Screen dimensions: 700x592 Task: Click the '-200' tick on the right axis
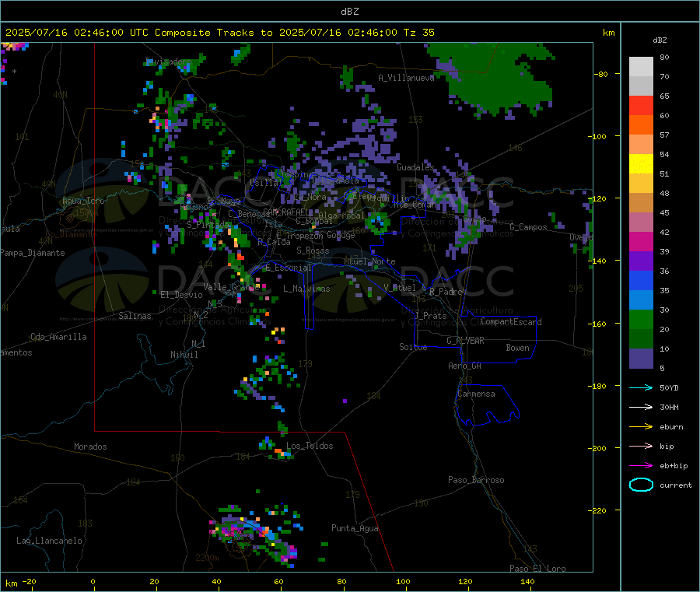tap(597, 448)
